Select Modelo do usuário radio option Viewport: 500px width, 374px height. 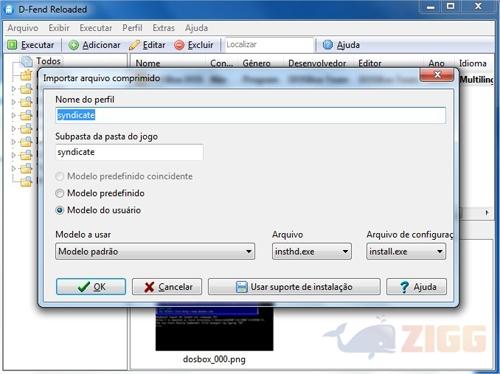pos(60,210)
